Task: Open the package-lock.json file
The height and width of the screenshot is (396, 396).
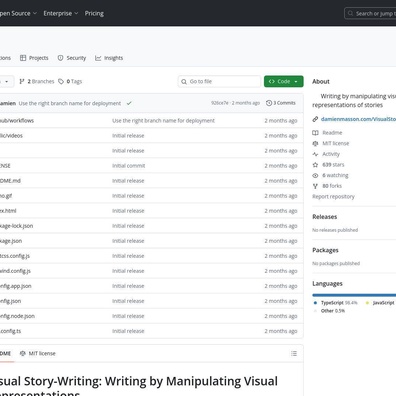Action: coord(16,226)
